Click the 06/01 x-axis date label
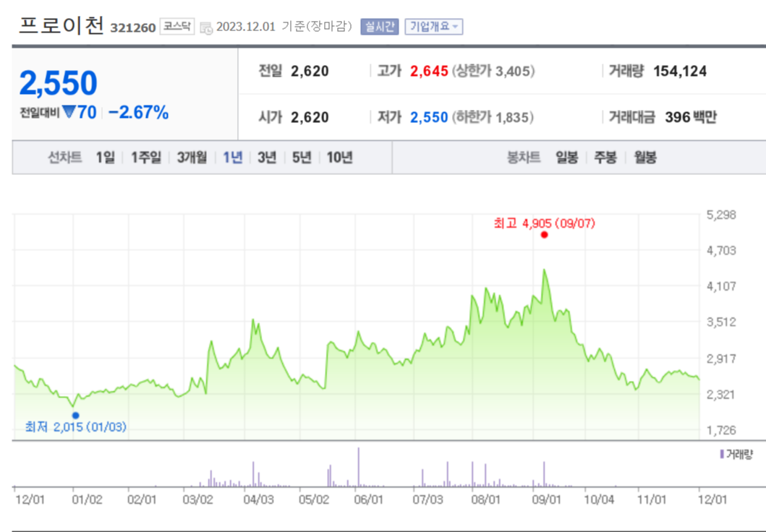 [368, 499]
